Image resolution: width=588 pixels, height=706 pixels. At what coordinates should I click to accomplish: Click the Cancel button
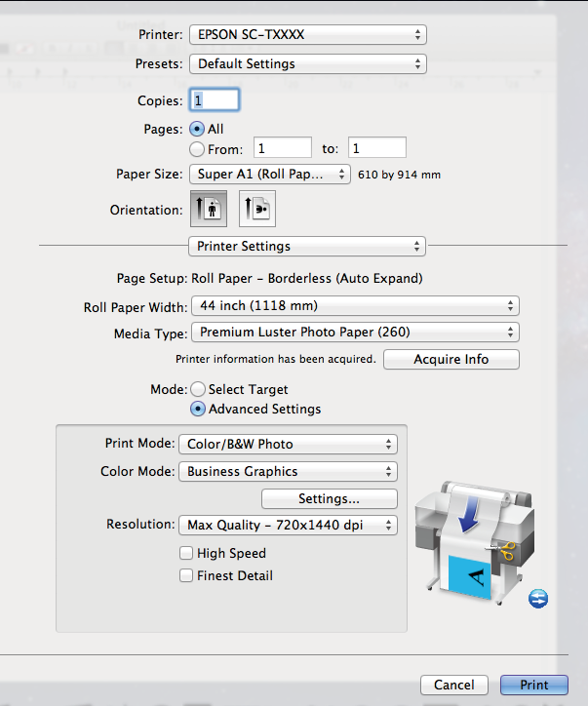pos(454,685)
